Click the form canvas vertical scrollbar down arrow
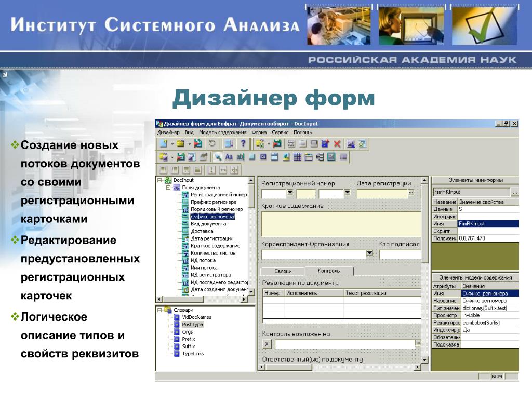The image size is (532, 399). point(424,360)
